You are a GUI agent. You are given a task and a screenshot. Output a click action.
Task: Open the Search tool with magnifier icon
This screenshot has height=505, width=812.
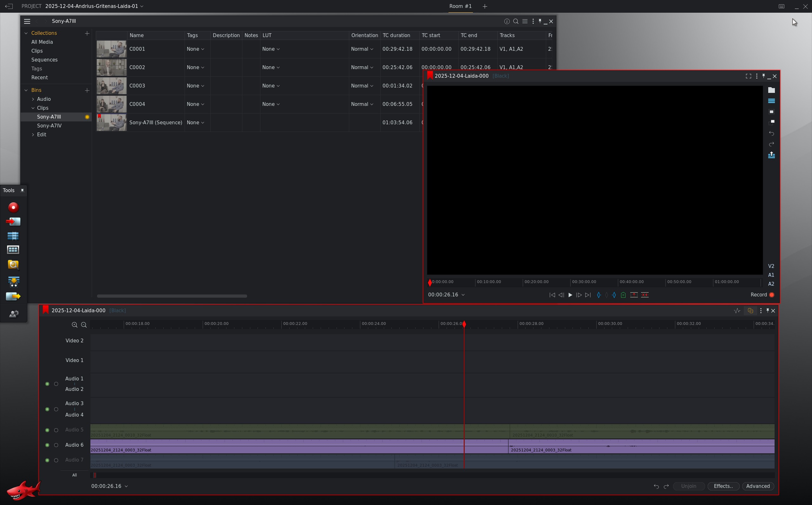click(x=13, y=264)
